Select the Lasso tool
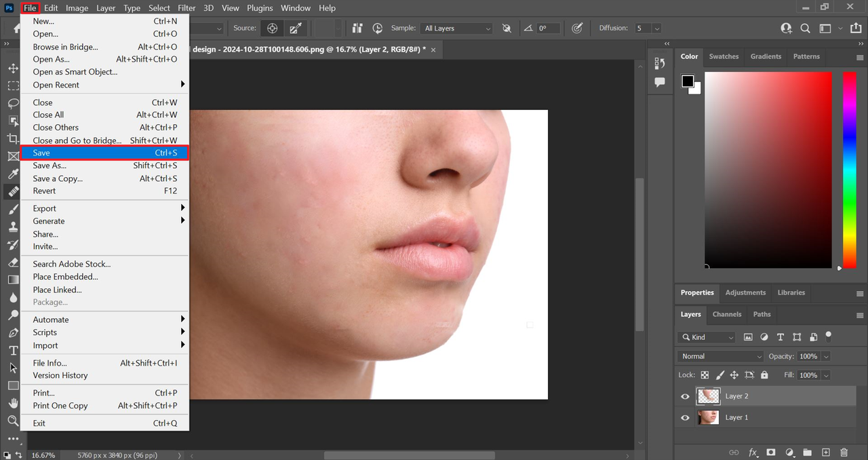Screen dimensions: 868x460 click(x=13, y=103)
